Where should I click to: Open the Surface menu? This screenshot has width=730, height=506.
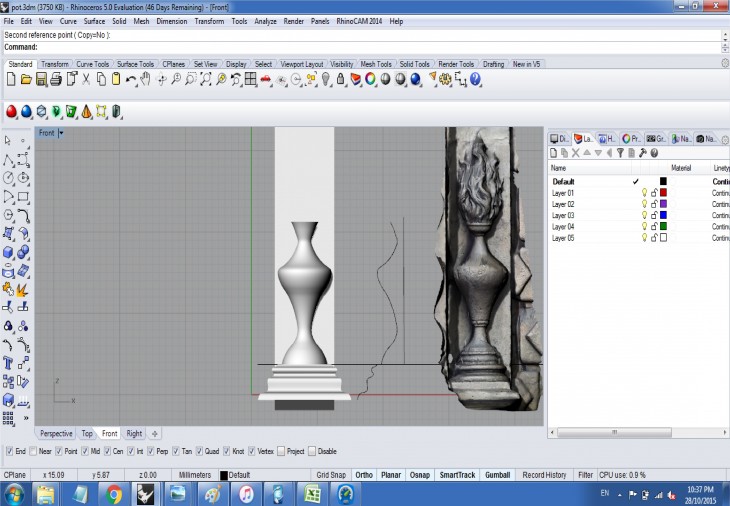pyautogui.click(x=94, y=21)
